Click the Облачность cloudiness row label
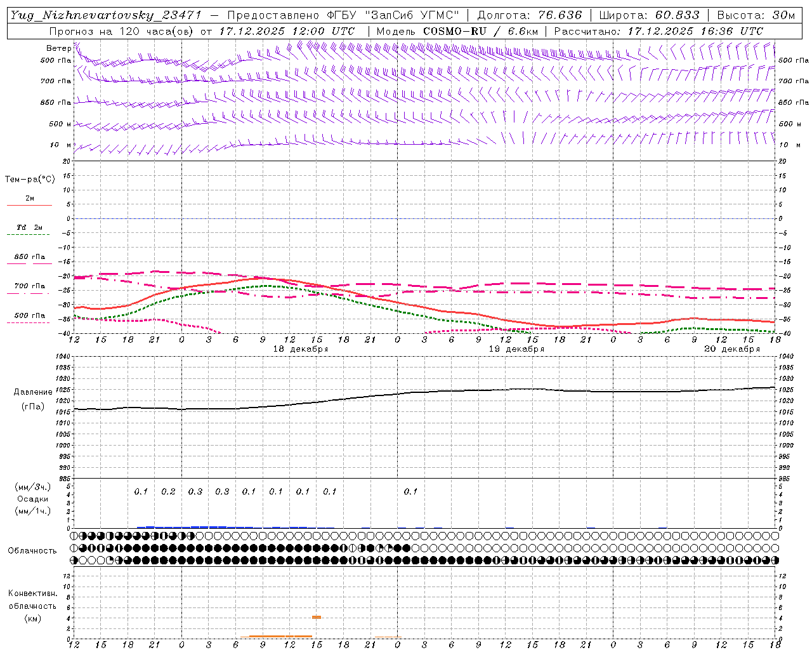The height and width of the screenshot is (650, 812). point(32,550)
